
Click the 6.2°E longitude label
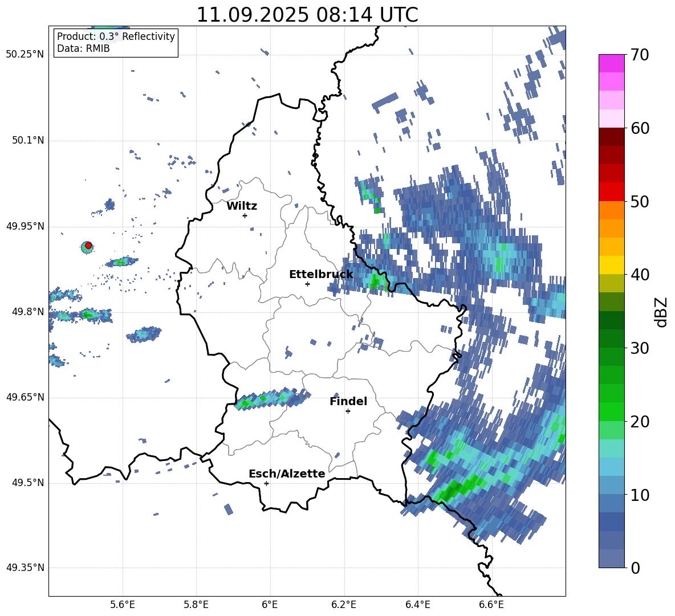(x=344, y=605)
